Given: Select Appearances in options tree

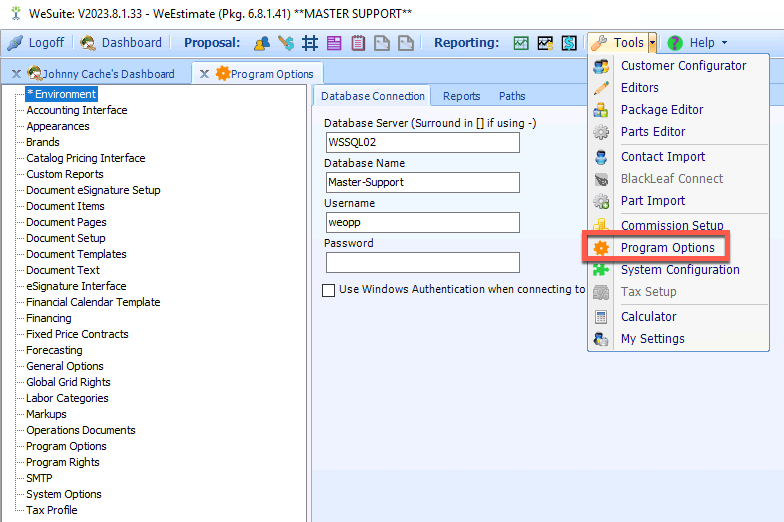Looking at the screenshot, I should click(x=58, y=126).
